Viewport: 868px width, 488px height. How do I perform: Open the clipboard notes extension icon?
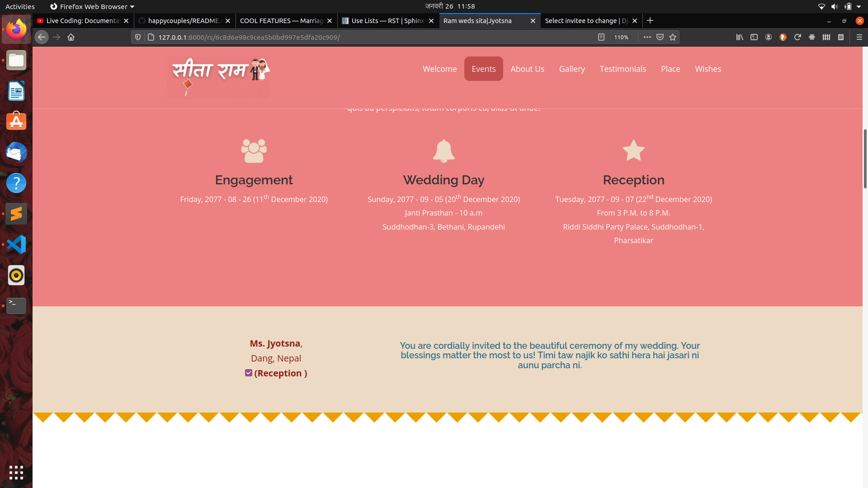pyautogui.click(x=841, y=38)
